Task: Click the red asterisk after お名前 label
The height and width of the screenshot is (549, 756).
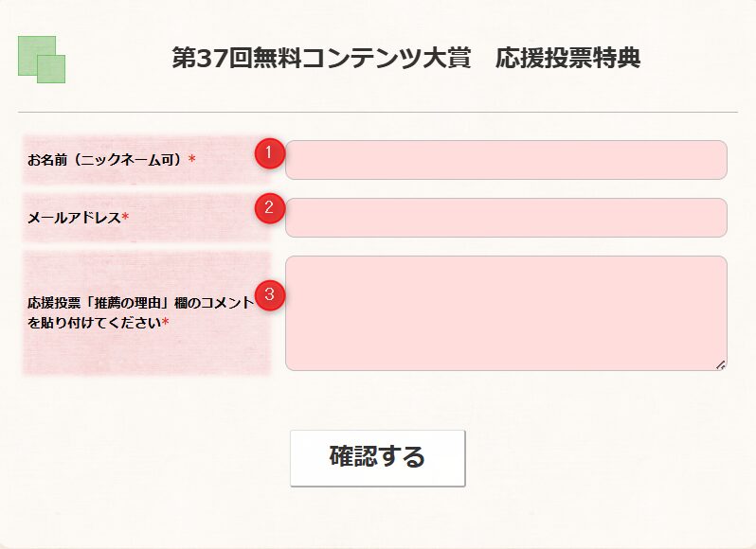Action: pos(192,160)
